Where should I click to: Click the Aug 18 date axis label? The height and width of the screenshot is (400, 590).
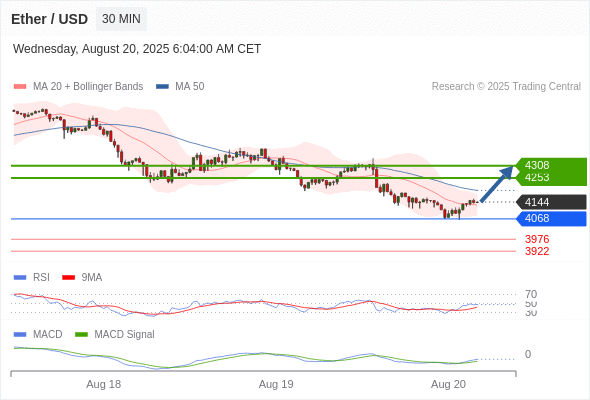pos(103,384)
